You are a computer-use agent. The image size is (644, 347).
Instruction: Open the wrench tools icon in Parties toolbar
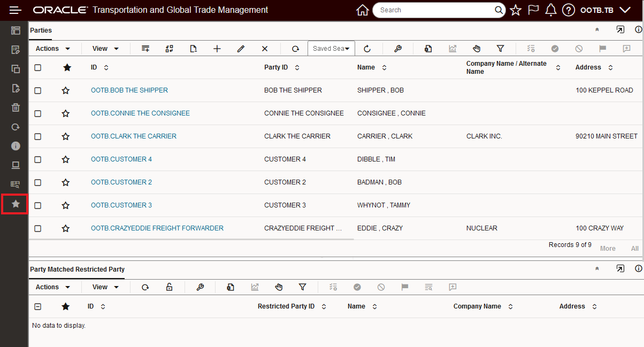click(398, 48)
